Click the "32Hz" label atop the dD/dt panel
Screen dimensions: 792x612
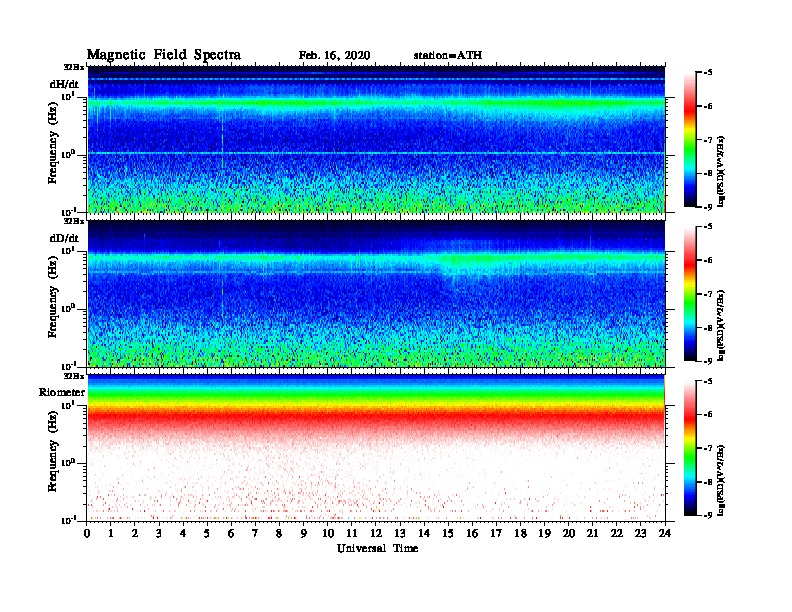[74, 221]
